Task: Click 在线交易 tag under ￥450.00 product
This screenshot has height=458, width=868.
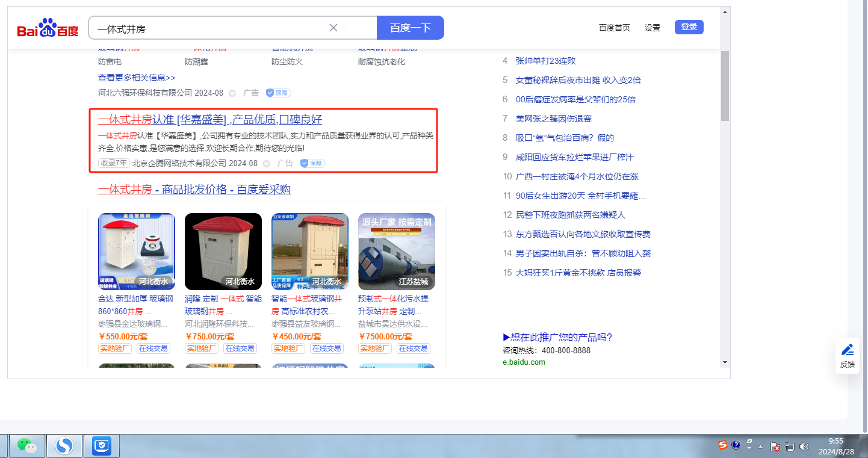Action: coord(327,348)
